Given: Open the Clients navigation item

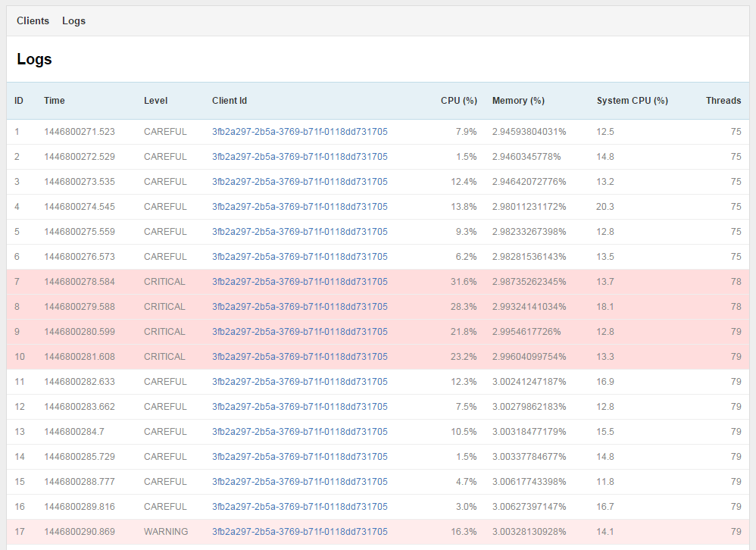Looking at the screenshot, I should point(33,20).
